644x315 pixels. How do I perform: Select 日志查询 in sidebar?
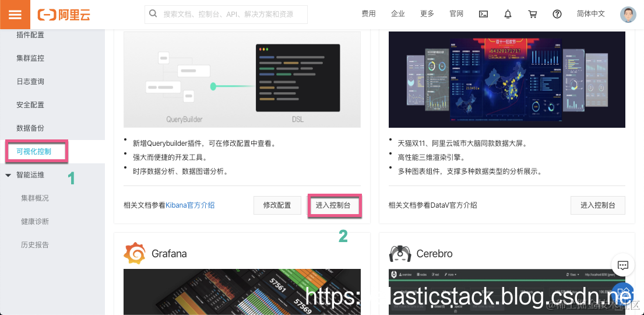click(x=30, y=82)
